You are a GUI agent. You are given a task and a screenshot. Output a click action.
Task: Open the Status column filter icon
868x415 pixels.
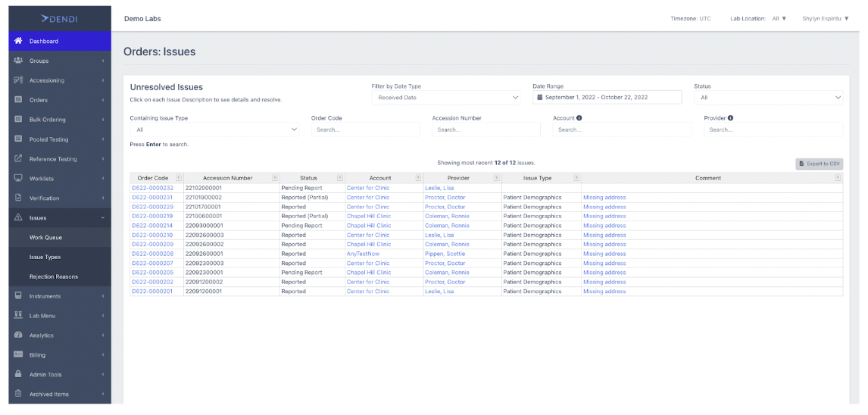[x=340, y=178]
